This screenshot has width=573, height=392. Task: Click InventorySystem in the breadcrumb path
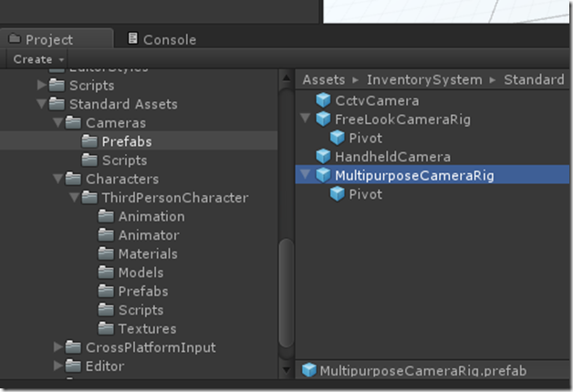point(424,80)
